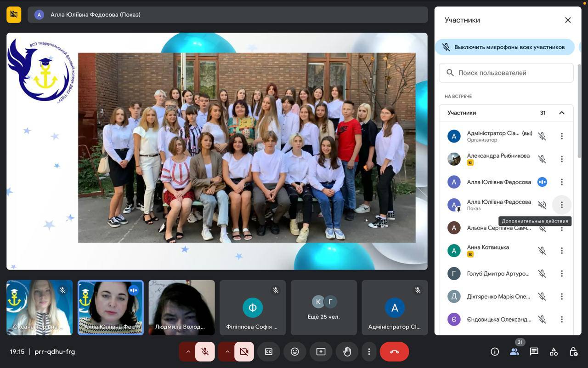The width and height of the screenshot is (588, 368).
Task: Toggle the camera off button
Action: click(x=244, y=351)
